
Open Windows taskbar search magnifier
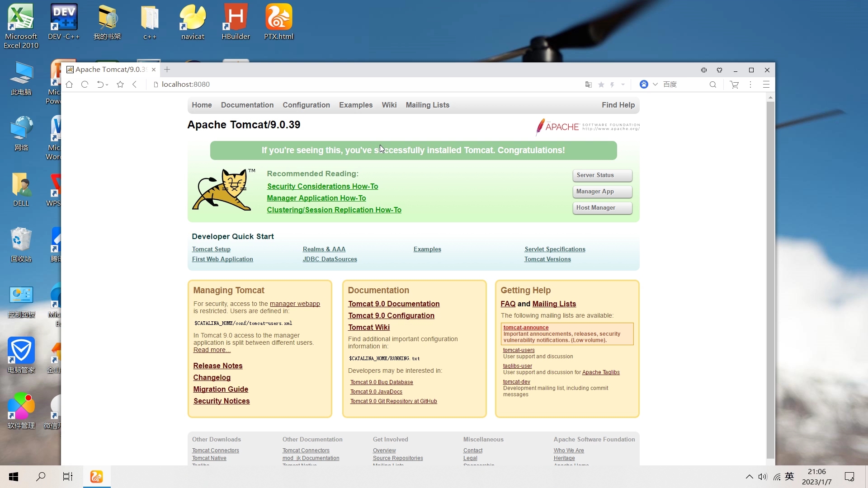point(41,477)
